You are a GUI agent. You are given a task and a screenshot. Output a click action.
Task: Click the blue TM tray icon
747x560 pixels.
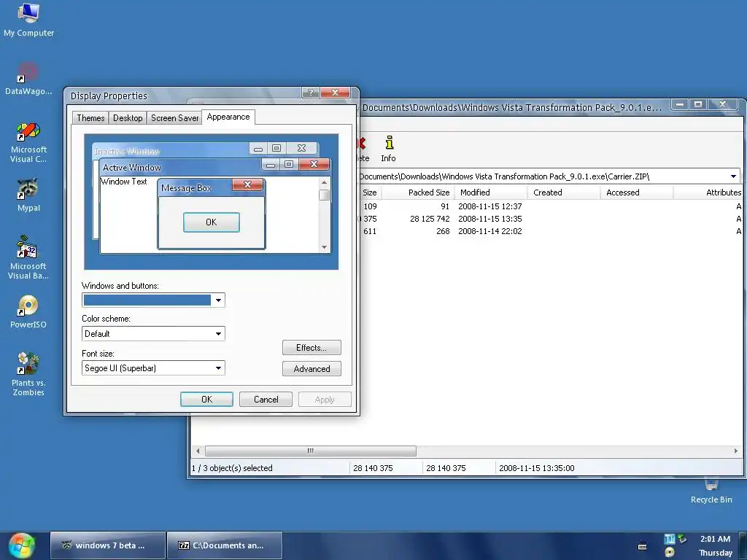pyautogui.click(x=670, y=539)
